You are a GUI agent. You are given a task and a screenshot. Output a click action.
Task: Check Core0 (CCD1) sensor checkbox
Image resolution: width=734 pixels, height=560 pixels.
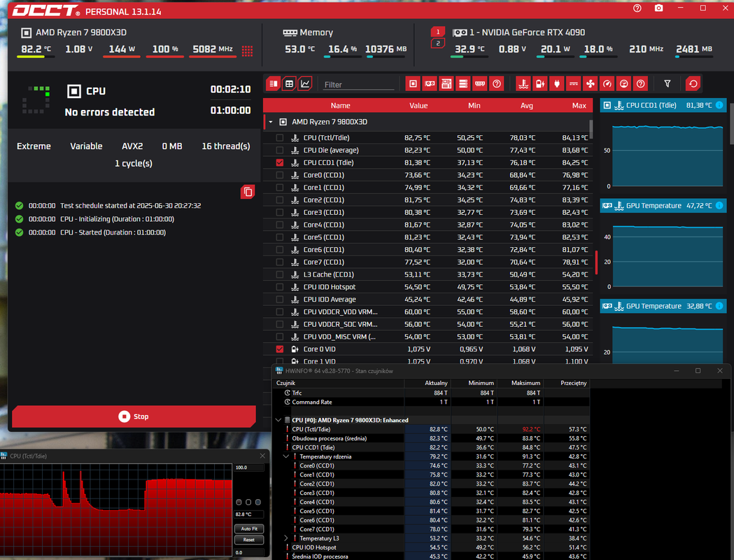pos(280,175)
